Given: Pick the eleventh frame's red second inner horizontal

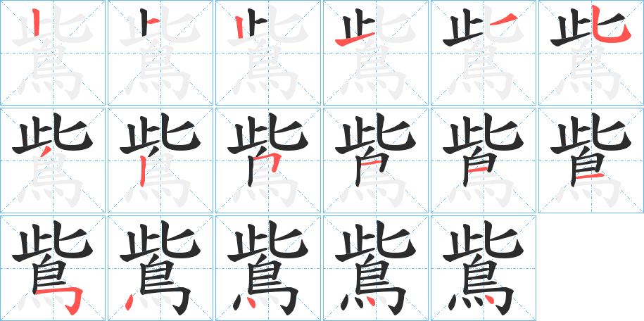Looking at the screenshot, I should [x=477, y=170].
